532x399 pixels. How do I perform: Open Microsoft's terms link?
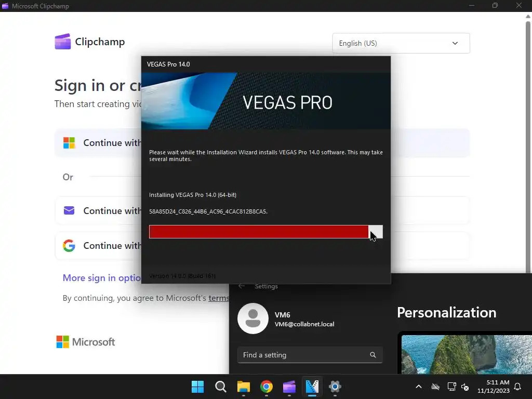219,298
